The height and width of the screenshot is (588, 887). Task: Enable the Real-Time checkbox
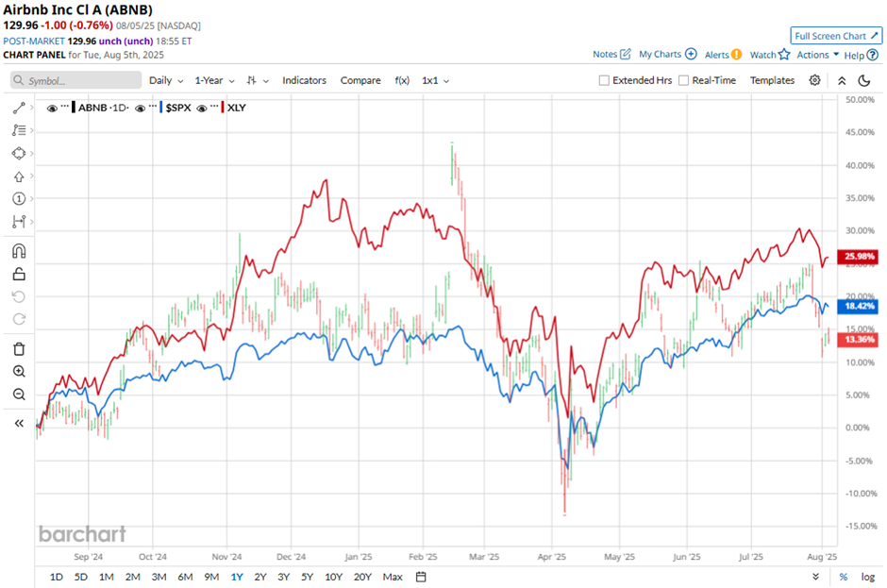tap(683, 80)
